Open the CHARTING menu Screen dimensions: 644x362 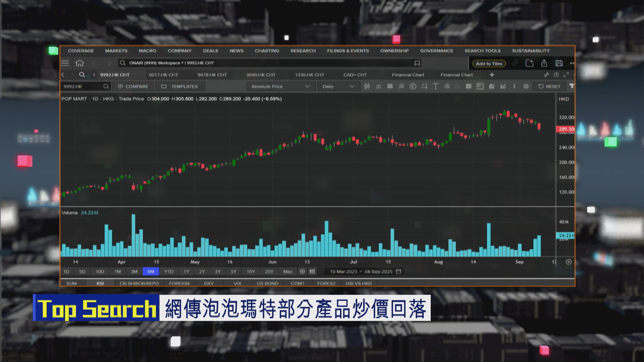tap(267, 51)
